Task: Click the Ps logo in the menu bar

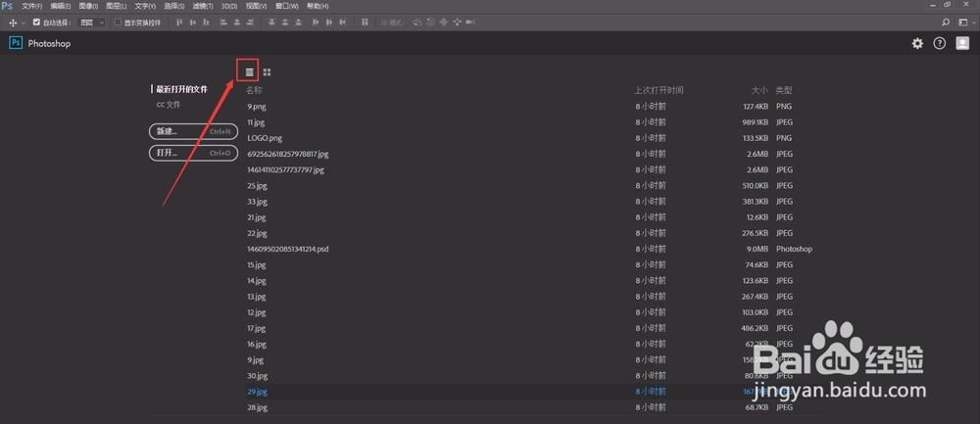Action: pos(7,6)
